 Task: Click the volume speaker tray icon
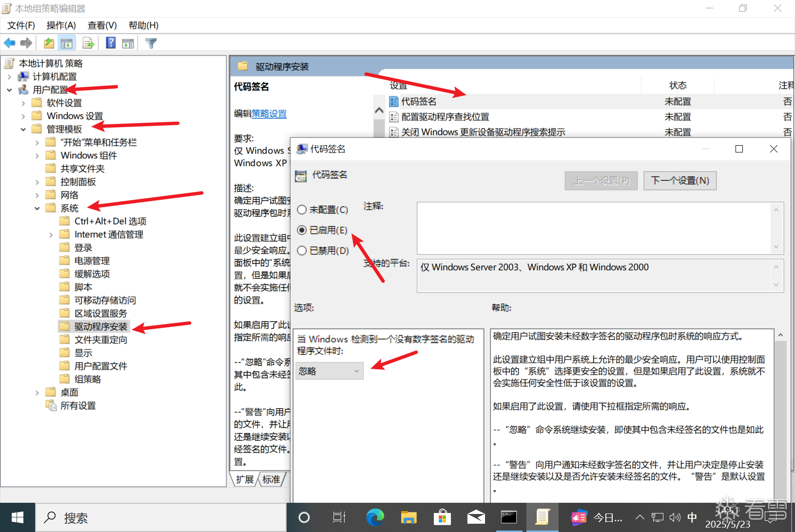675,517
